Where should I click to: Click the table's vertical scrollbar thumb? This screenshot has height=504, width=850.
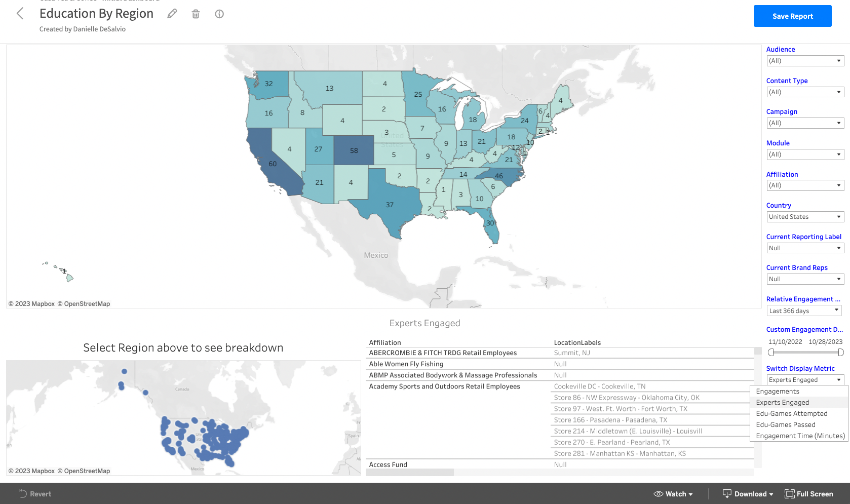[x=758, y=351]
